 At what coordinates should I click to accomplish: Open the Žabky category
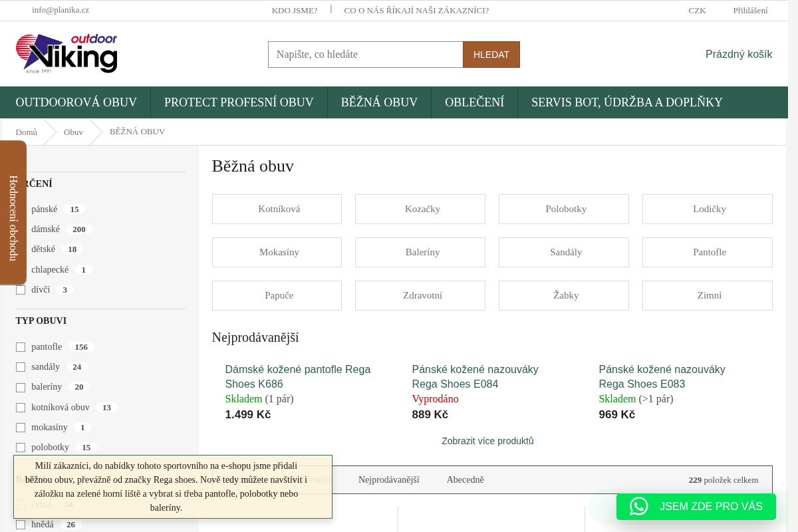[x=564, y=295]
